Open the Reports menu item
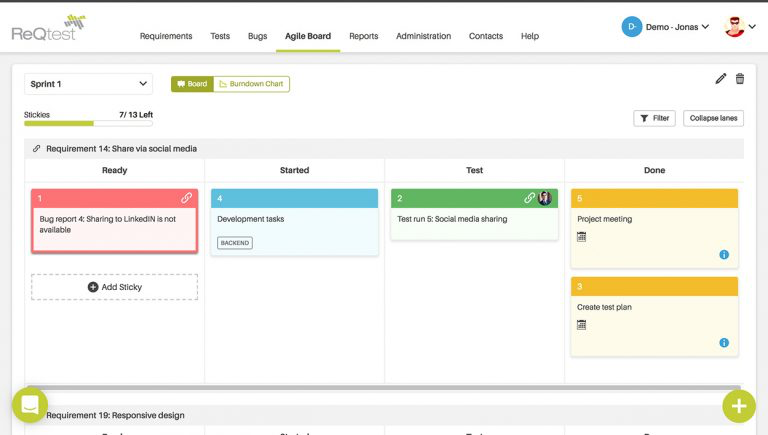Viewport: 768px width, 435px height. 363,36
